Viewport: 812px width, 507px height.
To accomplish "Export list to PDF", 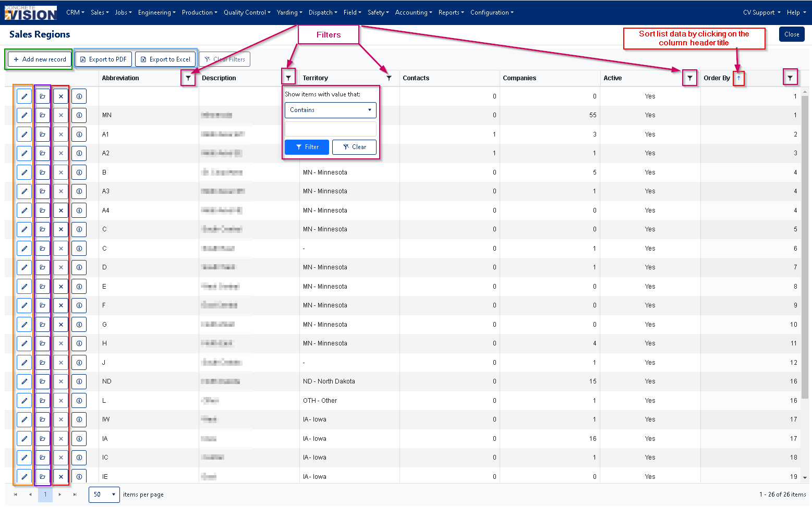I will [x=103, y=59].
